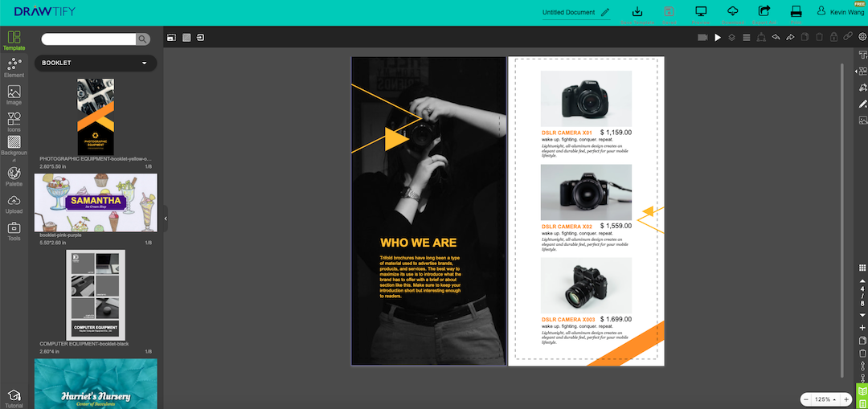The height and width of the screenshot is (409, 868).
Task: Click the canvas resize icon in toolbar
Action: (172, 38)
